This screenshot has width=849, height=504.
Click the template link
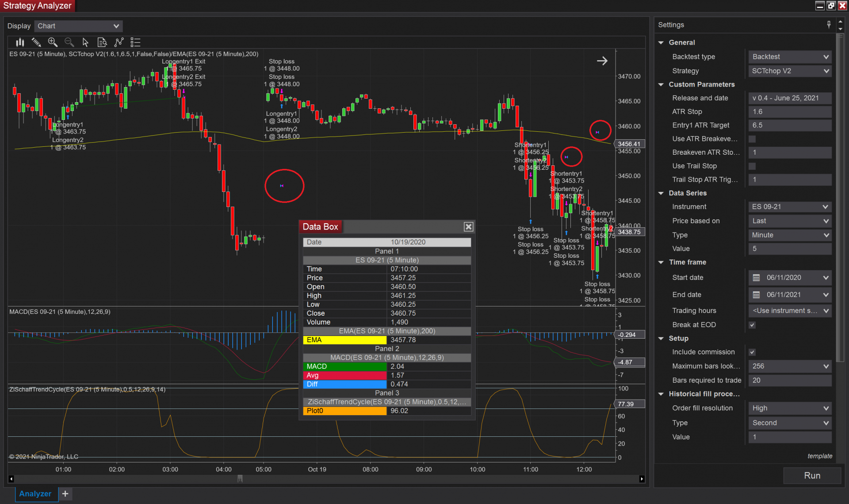click(x=819, y=456)
